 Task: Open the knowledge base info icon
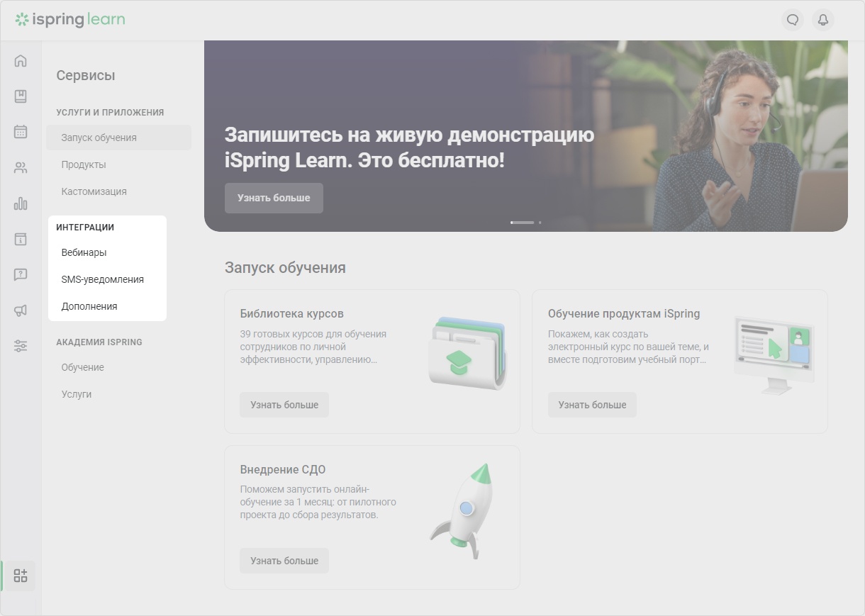(21, 239)
